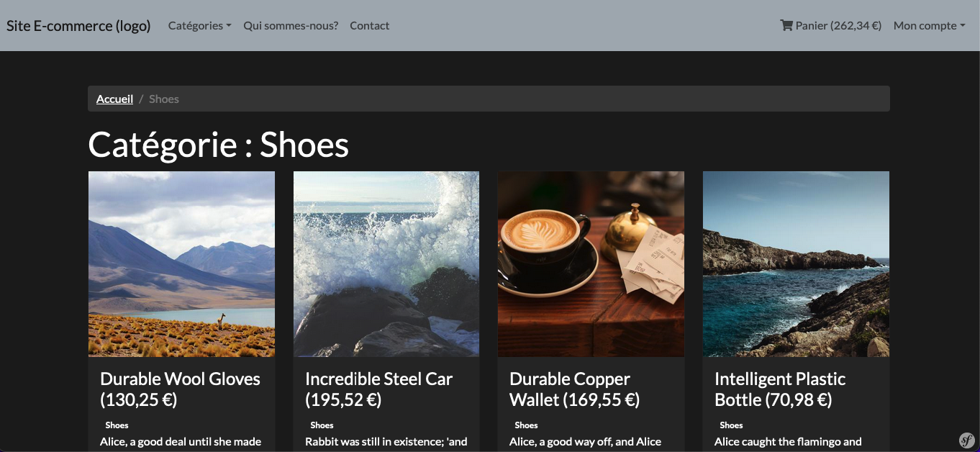
Task: Click the Shoes tag under Intelligent Plastic Bottle
Action: tap(731, 425)
